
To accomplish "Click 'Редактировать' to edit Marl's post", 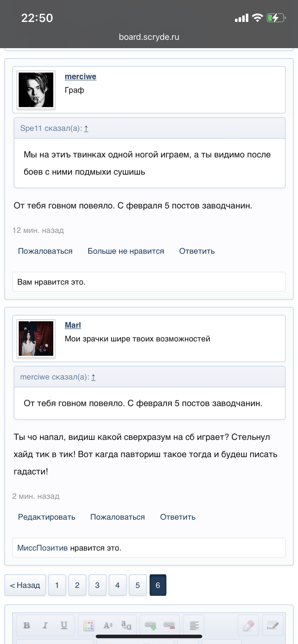I will [x=46, y=517].
